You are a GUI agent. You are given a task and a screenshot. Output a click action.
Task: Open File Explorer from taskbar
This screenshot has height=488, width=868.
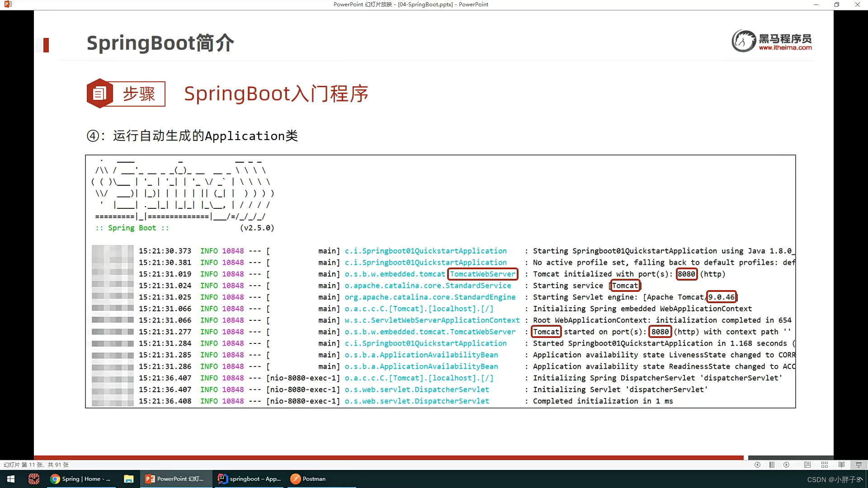click(x=129, y=479)
